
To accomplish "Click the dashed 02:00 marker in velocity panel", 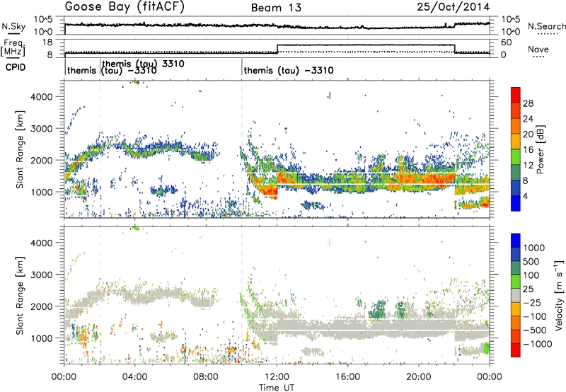I will (100, 295).
